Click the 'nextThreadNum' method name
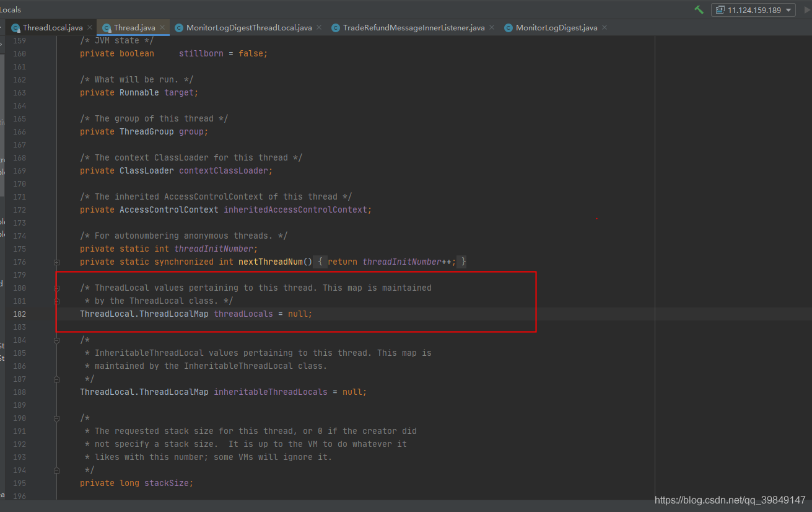Image resolution: width=812 pixels, height=512 pixels. coord(271,262)
